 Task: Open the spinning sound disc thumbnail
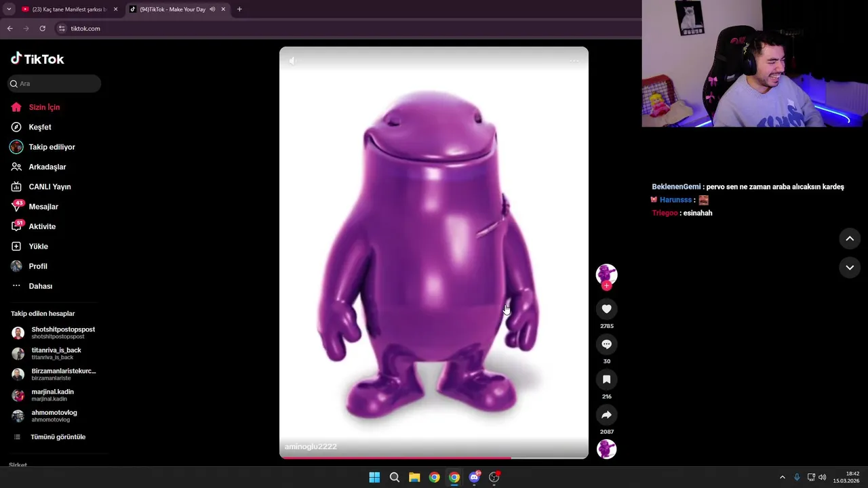pyautogui.click(x=606, y=449)
